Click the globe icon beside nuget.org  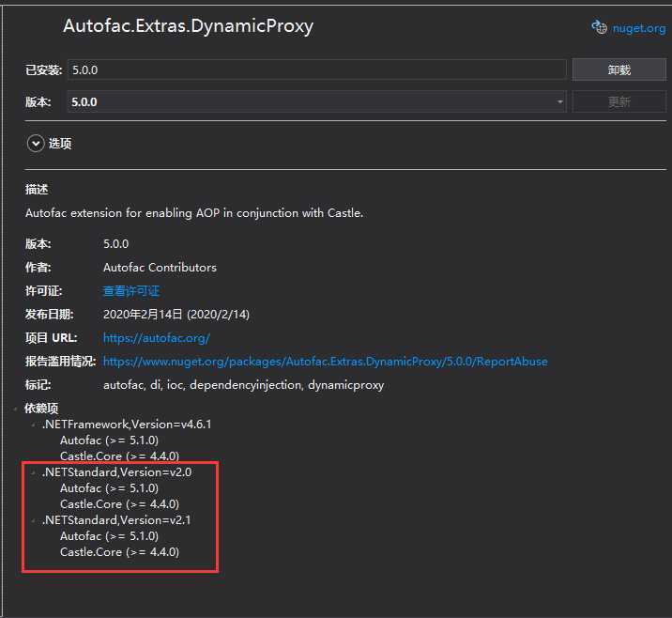pyautogui.click(x=599, y=27)
